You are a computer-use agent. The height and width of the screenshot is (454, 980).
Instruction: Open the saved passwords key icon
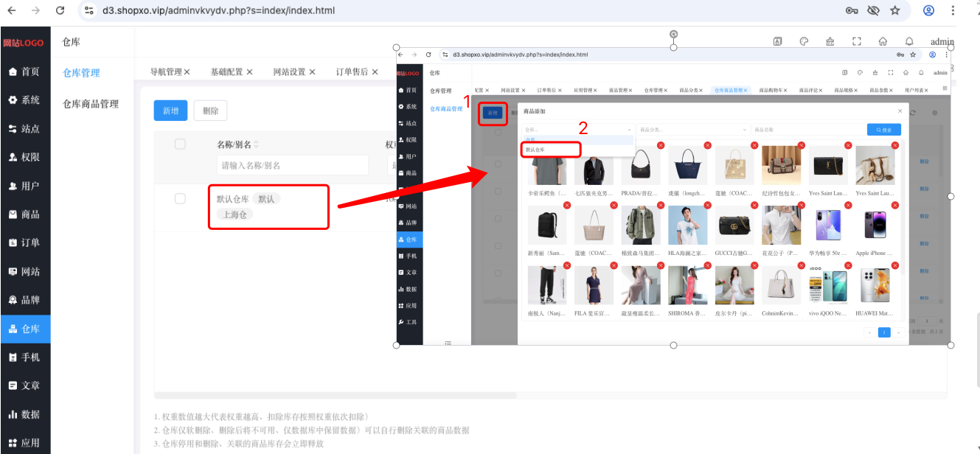852,10
